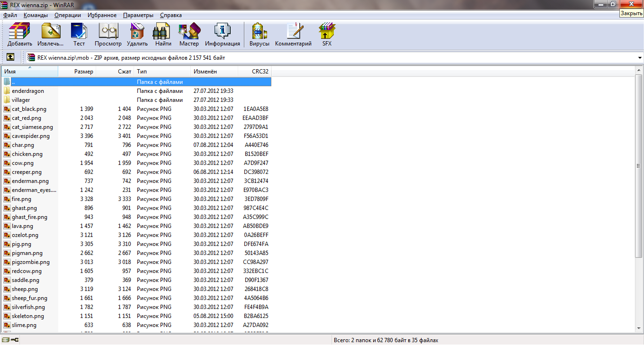The height and width of the screenshot is (345, 644).
Task: Select the pigzombie.png file name
Action: point(31,262)
